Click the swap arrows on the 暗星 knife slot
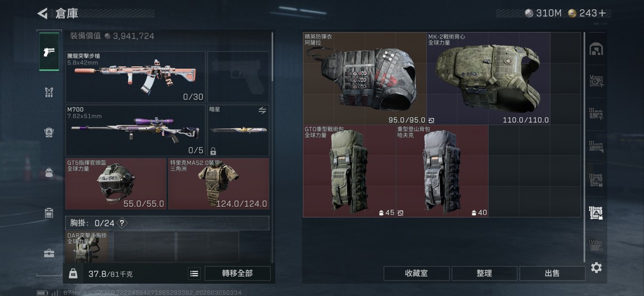This screenshot has width=644, height=296. coord(262,110)
